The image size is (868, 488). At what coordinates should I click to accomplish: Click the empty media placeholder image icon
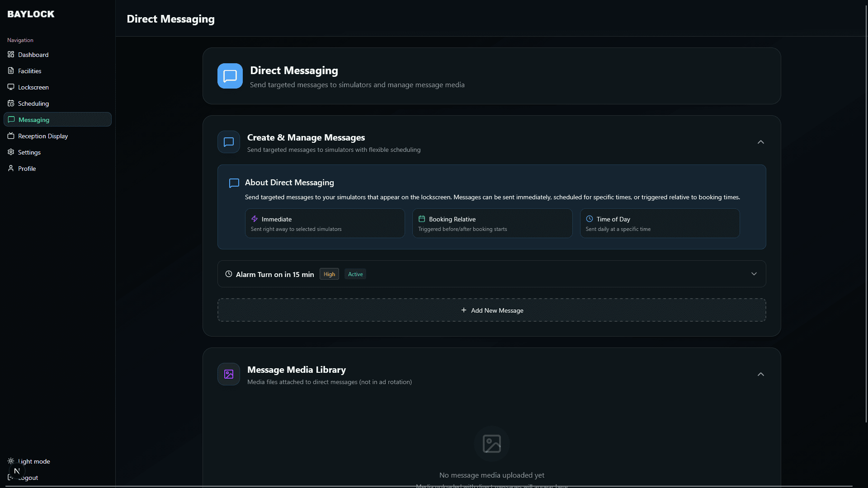point(492,444)
